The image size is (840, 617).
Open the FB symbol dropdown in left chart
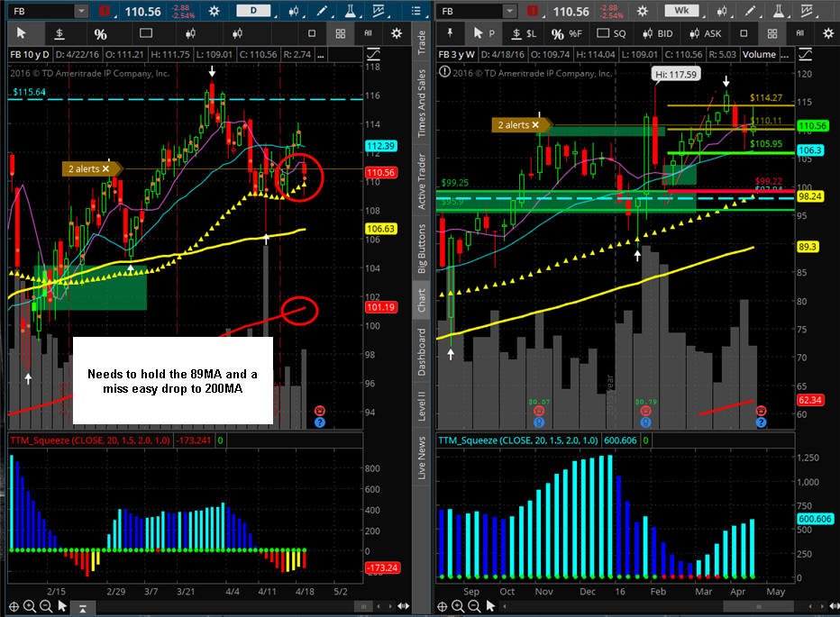pyautogui.click(x=81, y=11)
